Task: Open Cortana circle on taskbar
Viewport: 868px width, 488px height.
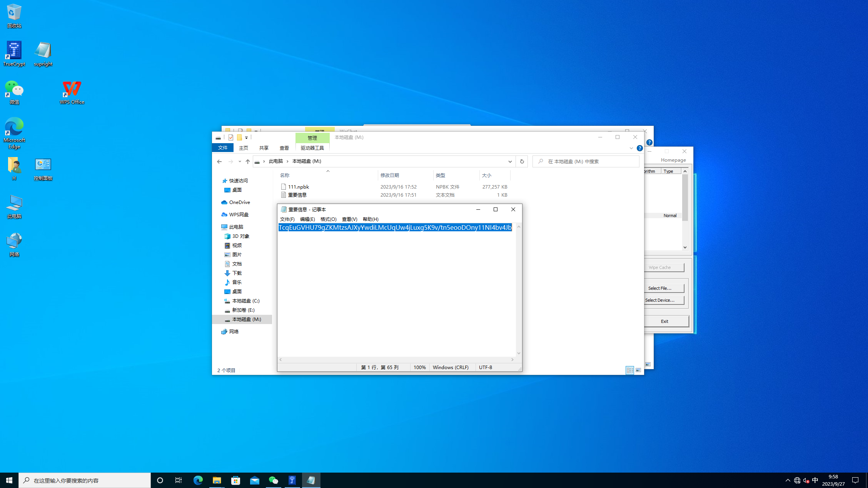Action: (x=160, y=480)
